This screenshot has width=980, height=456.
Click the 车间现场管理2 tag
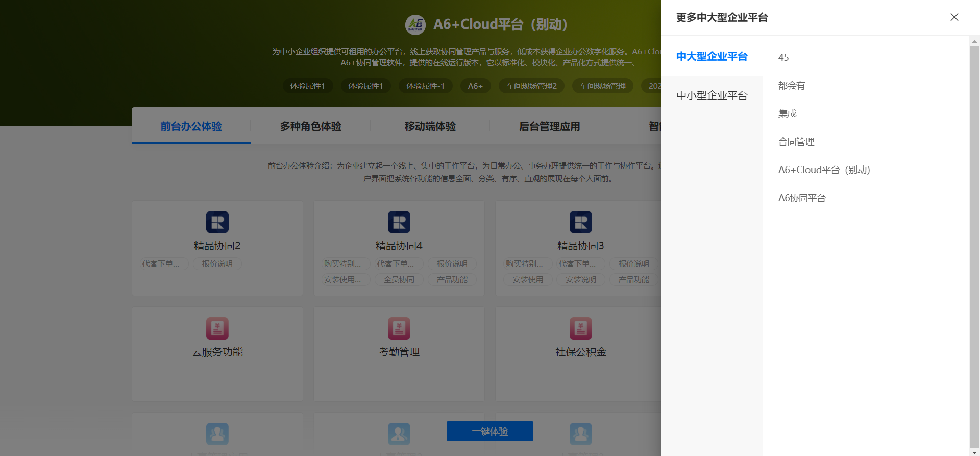pyautogui.click(x=531, y=86)
